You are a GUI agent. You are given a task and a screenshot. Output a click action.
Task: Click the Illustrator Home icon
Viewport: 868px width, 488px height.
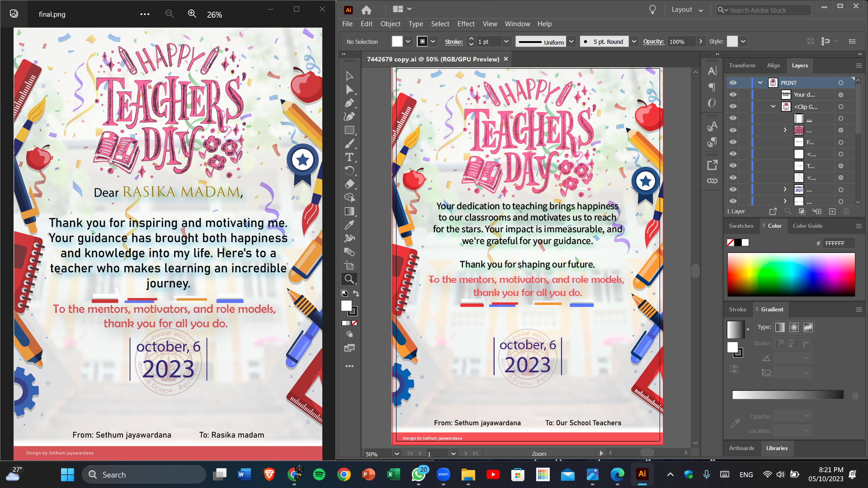[366, 9]
